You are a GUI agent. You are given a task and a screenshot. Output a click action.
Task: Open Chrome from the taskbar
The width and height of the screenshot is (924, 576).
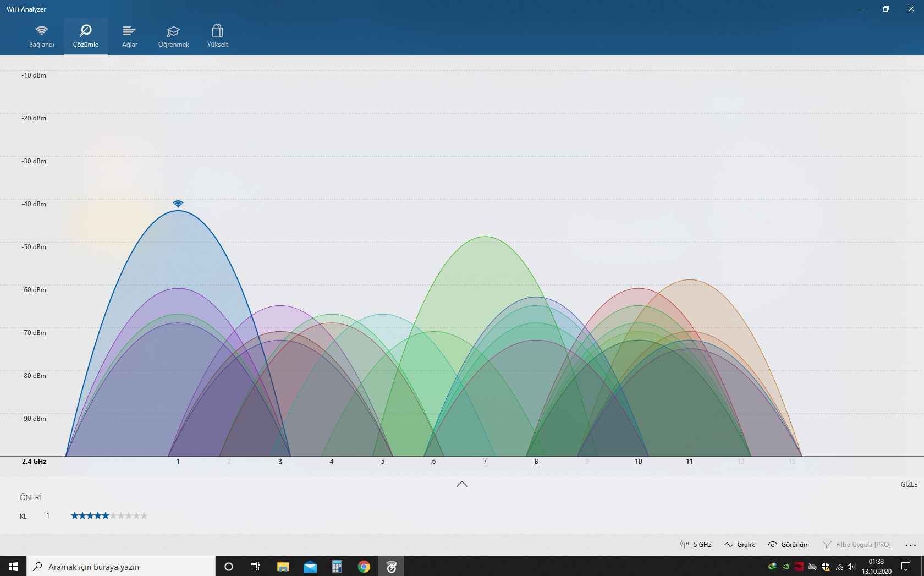pos(364,567)
